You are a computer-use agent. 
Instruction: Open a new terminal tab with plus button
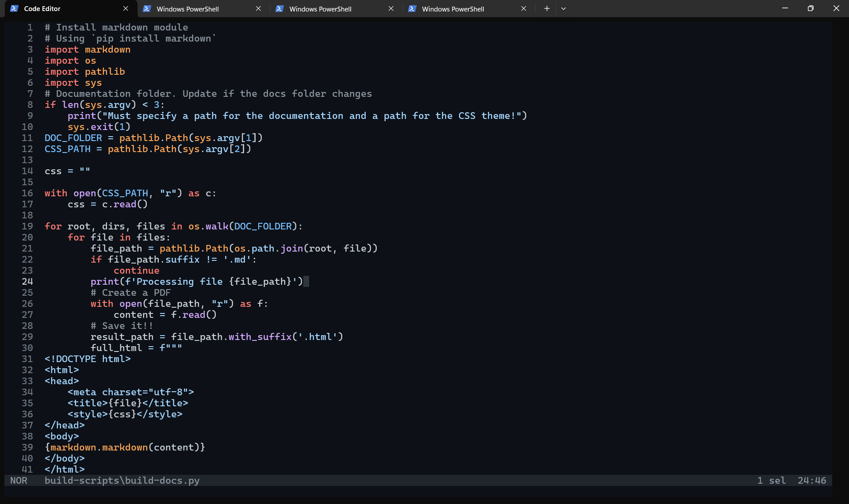547,9
